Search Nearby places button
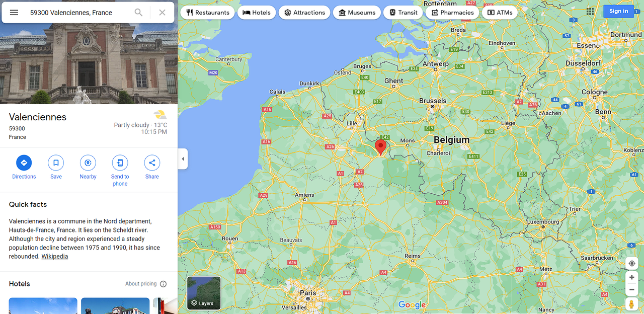 tap(88, 167)
